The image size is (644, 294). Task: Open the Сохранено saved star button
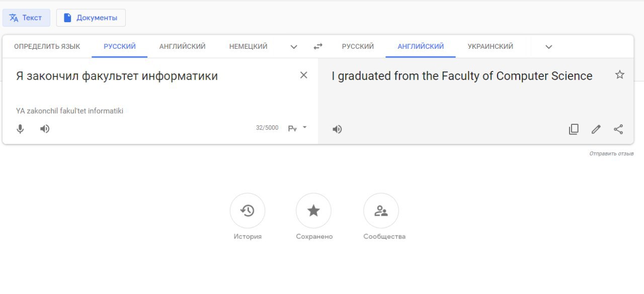coord(313,210)
